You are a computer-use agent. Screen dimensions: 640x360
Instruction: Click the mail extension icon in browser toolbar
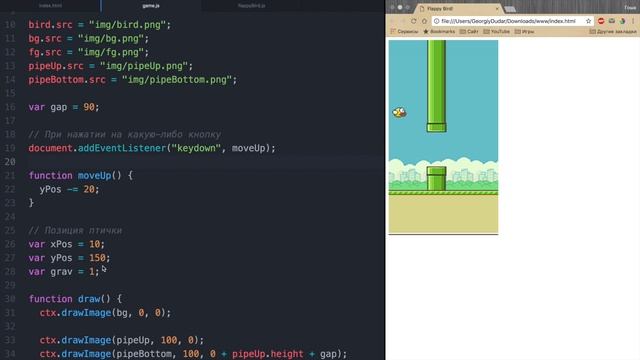[x=611, y=21]
